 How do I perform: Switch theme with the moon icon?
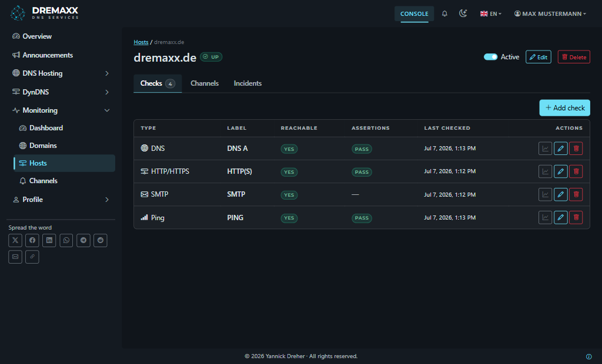[x=463, y=14]
